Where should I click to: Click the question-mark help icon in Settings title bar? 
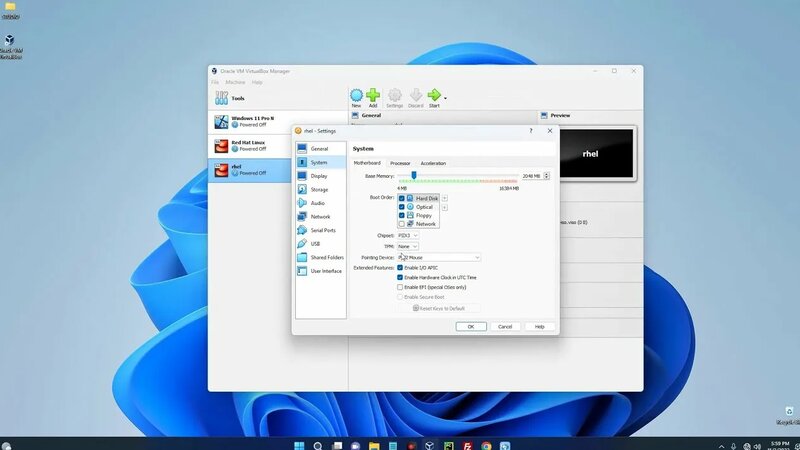tap(531, 131)
